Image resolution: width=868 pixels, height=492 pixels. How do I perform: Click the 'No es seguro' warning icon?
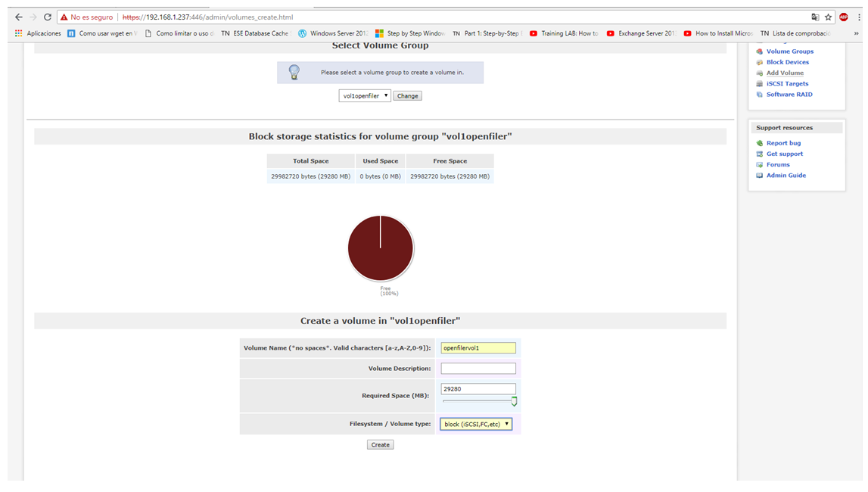[64, 17]
